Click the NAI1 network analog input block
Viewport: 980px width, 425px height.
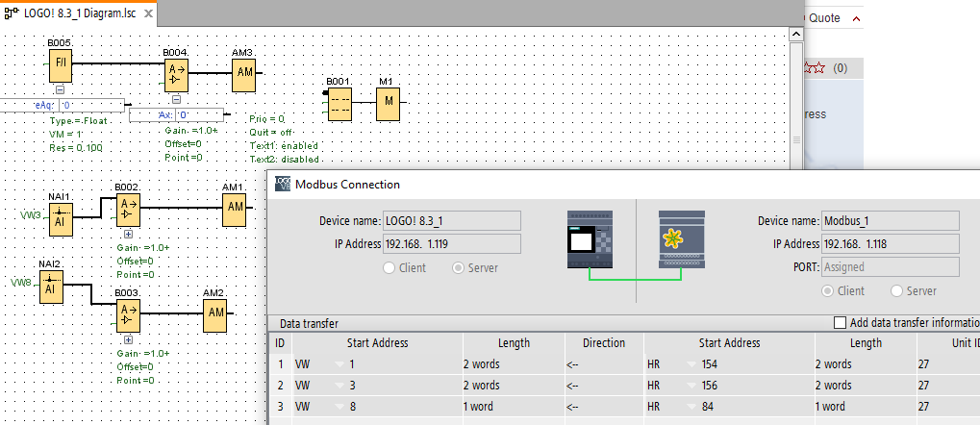click(x=60, y=220)
